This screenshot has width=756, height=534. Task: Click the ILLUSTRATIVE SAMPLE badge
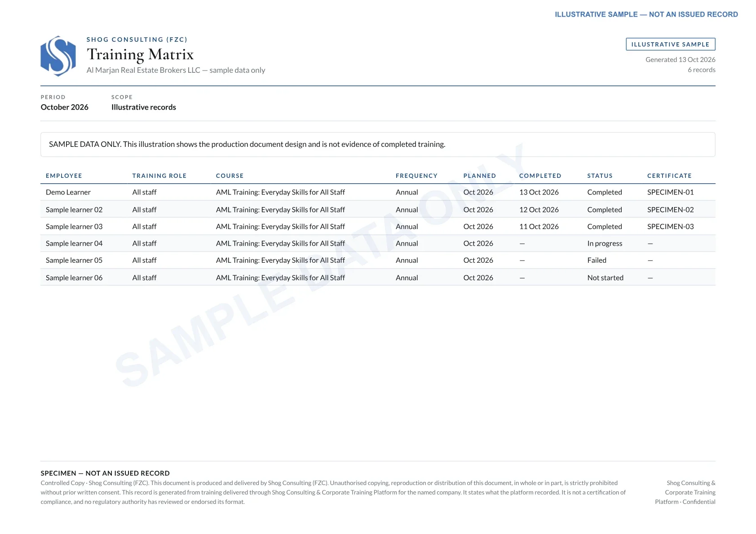pos(670,44)
